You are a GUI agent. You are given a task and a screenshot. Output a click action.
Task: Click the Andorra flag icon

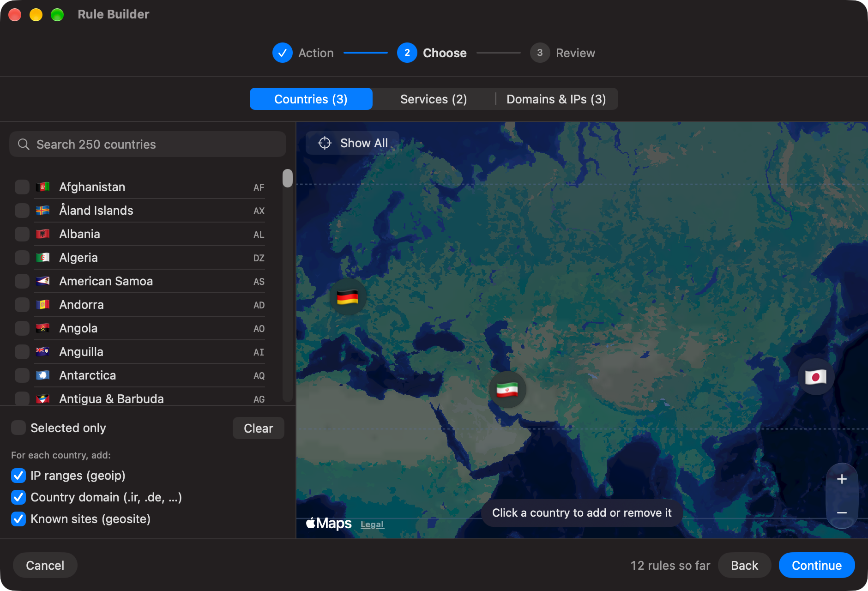coord(43,305)
